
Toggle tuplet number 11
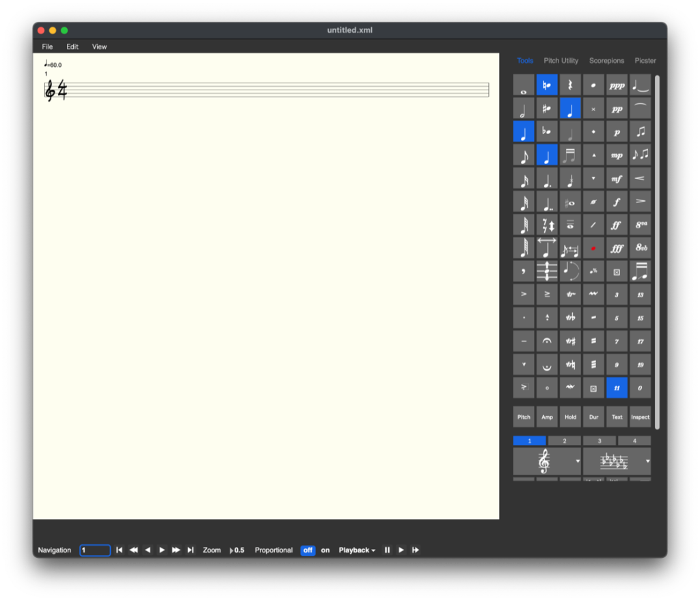tap(617, 387)
